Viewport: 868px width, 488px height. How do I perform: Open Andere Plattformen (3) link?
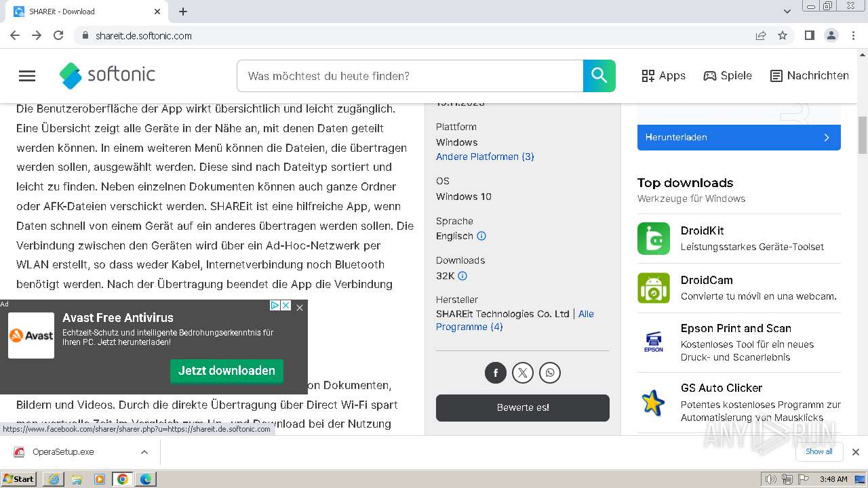485,157
